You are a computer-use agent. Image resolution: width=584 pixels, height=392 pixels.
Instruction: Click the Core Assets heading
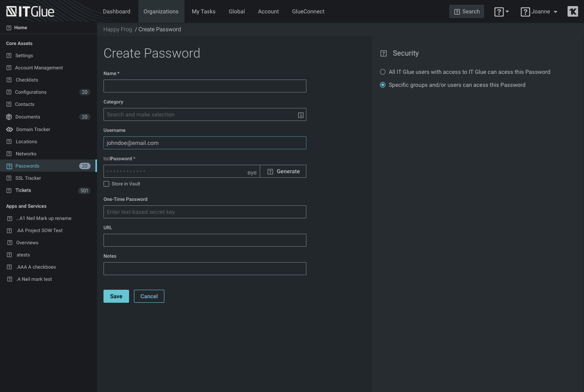pyautogui.click(x=19, y=43)
